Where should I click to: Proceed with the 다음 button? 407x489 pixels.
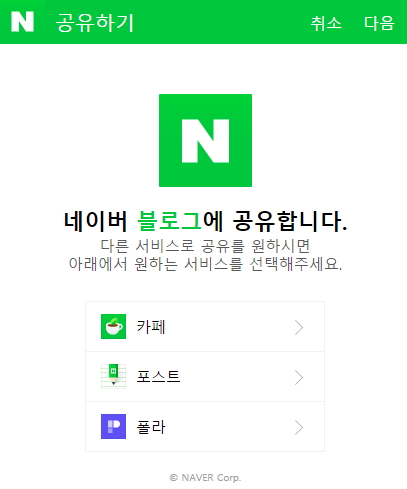379,23
